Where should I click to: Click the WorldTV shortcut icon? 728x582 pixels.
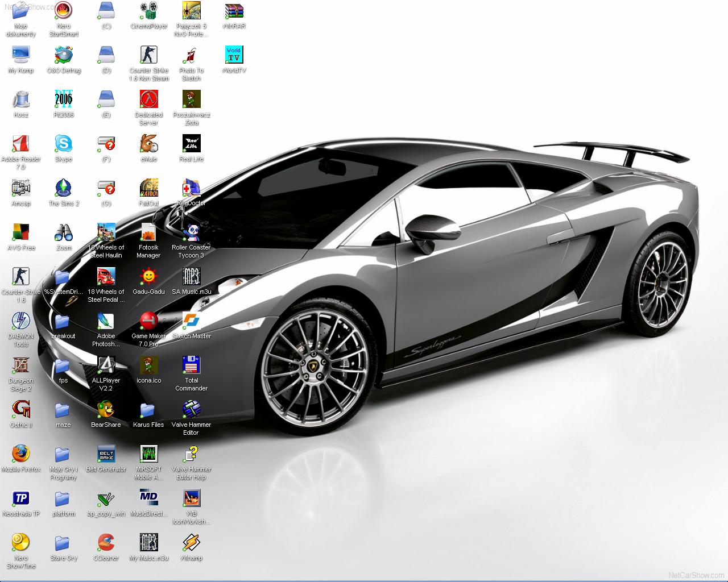pyautogui.click(x=234, y=55)
